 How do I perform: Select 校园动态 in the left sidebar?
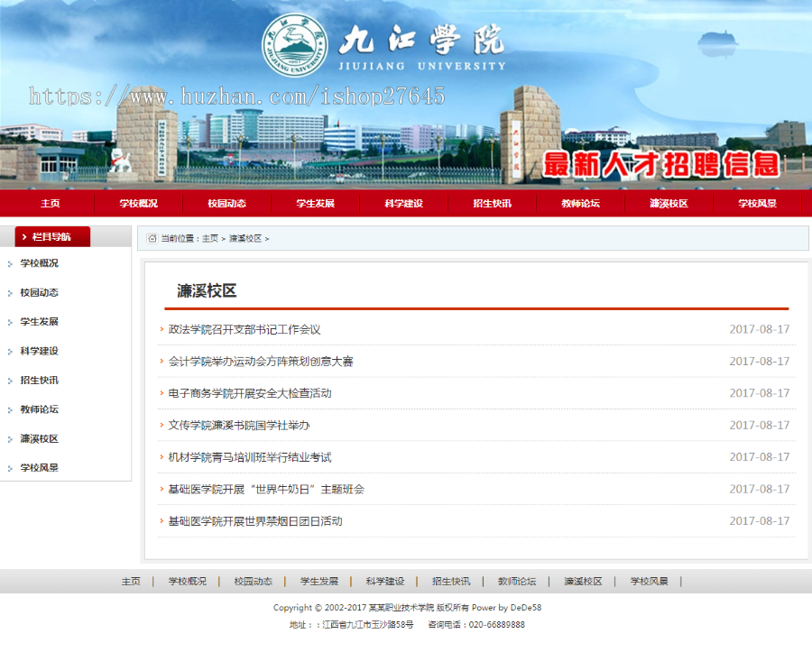[40, 292]
